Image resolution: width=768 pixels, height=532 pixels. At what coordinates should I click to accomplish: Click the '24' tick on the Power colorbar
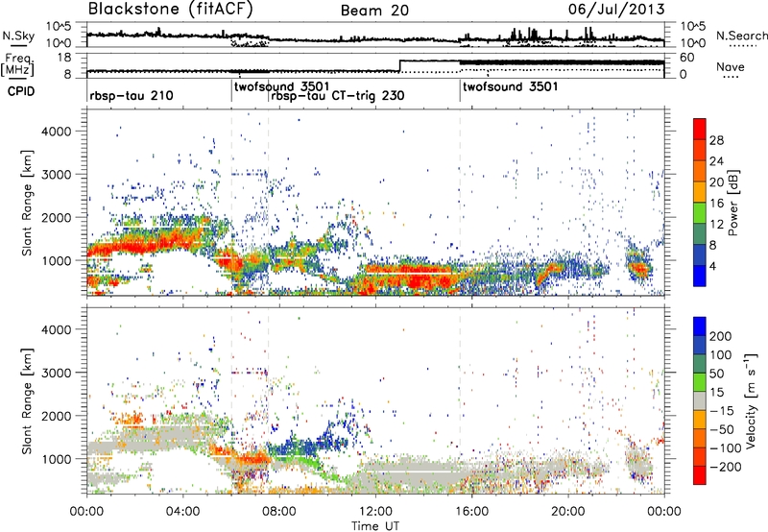716,161
